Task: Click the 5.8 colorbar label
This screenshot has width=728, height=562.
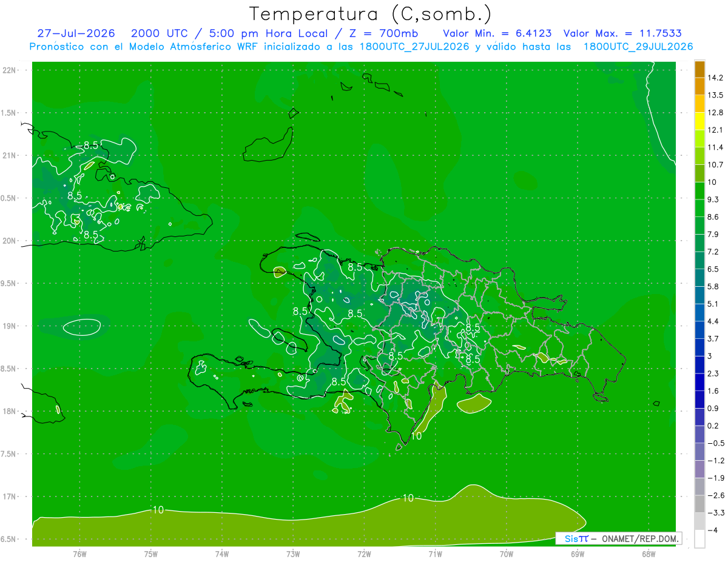Action: [x=713, y=287]
